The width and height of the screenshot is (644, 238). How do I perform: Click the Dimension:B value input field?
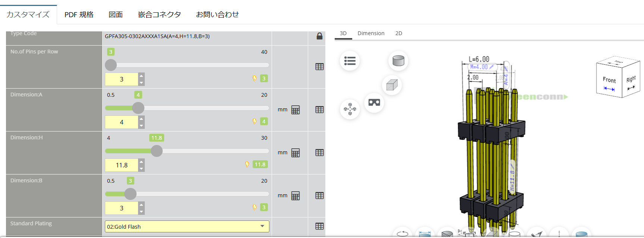point(122,208)
